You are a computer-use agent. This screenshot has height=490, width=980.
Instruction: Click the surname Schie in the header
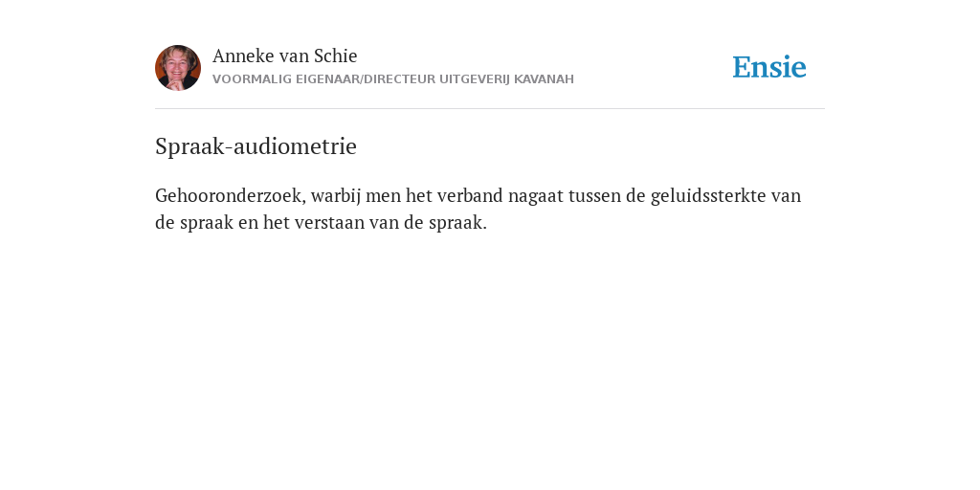(x=336, y=56)
